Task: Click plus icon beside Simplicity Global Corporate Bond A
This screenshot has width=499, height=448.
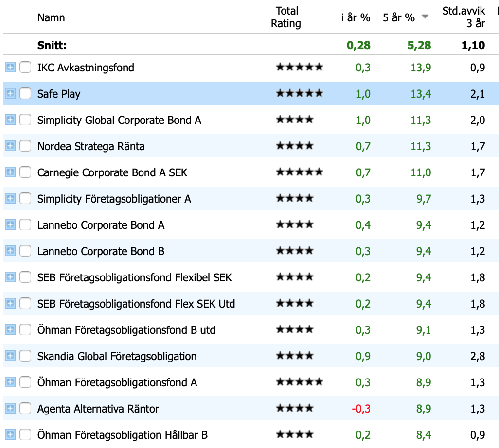Action: click(10, 120)
